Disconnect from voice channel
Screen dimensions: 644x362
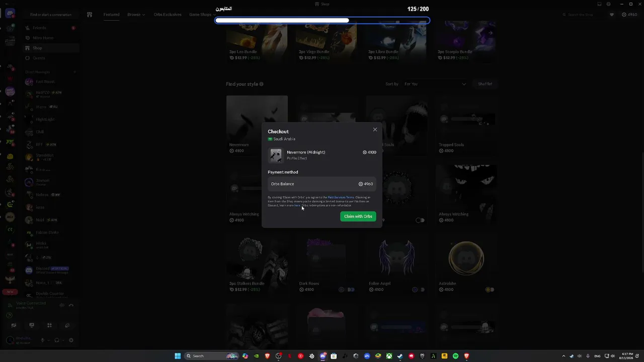point(71,305)
